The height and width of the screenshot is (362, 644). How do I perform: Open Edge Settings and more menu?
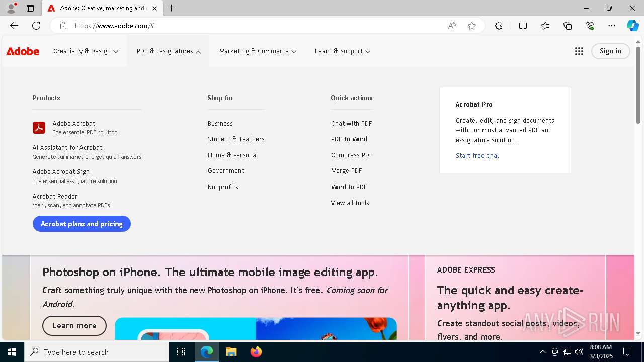612,26
